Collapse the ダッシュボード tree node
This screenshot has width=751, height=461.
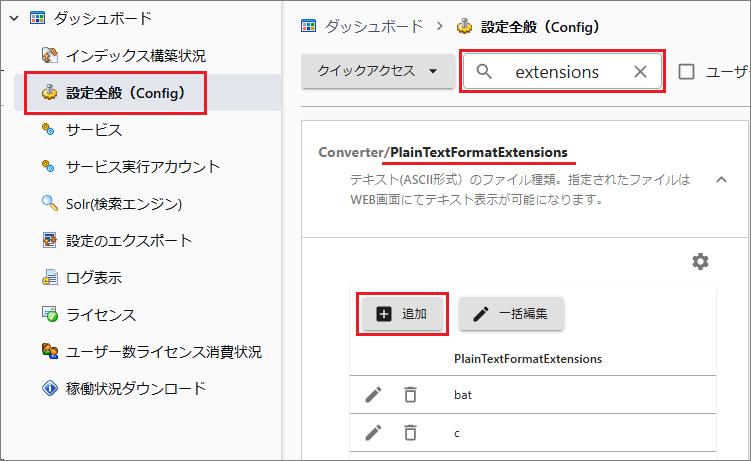tap(14, 17)
